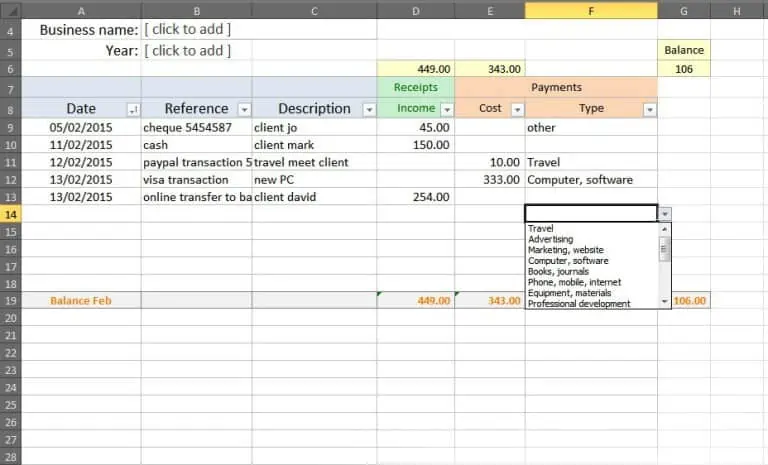Select the 'other' type cell
Viewport: 768px width, 465px height.
pos(591,127)
